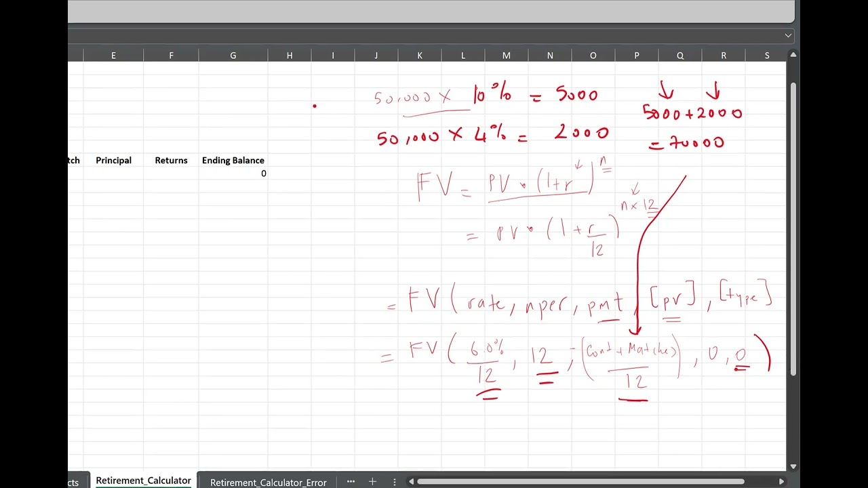The image size is (868, 488).
Task: Select column K header
Action: (420, 55)
